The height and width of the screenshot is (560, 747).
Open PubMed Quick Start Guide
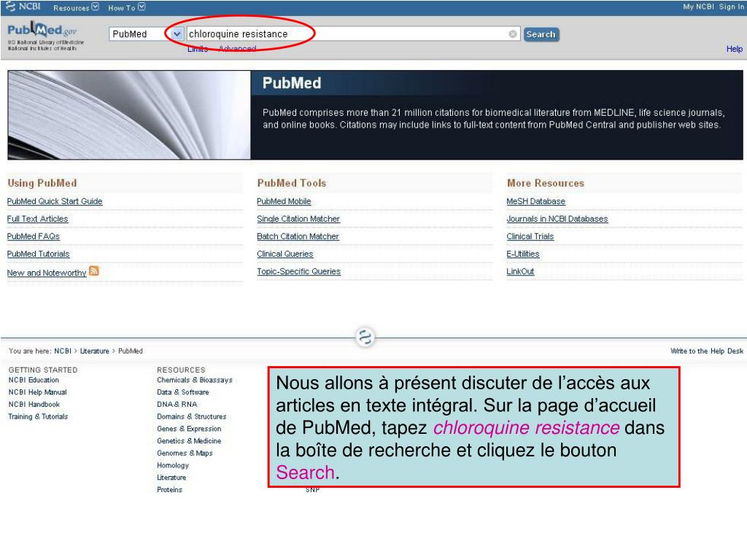pyautogui.click(x=55, y=201)
